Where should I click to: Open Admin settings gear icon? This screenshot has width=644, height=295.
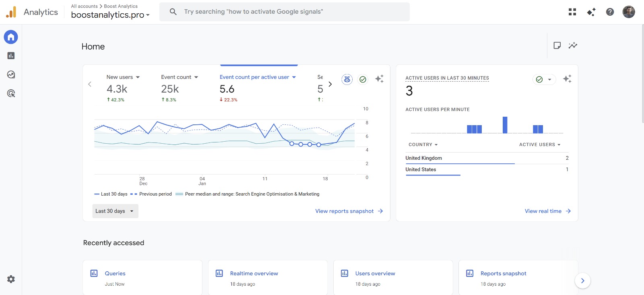pyautogui.click(x=11, y=279)
